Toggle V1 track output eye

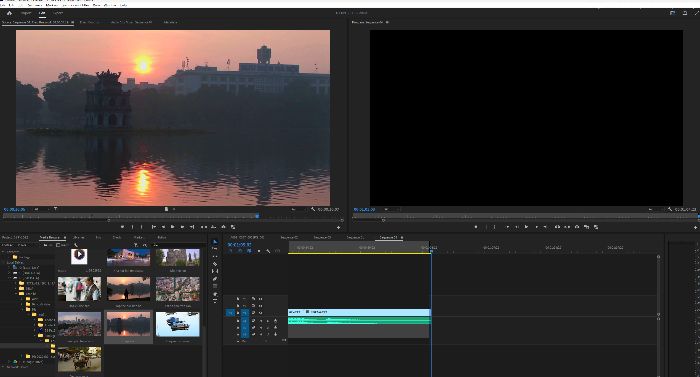point(260,313)
